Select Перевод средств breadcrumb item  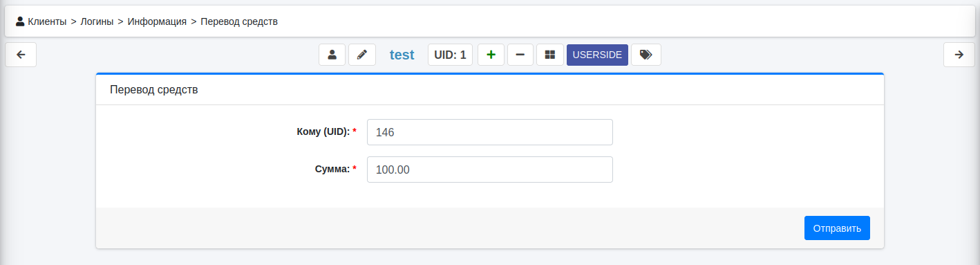click(x=239, y=21)
